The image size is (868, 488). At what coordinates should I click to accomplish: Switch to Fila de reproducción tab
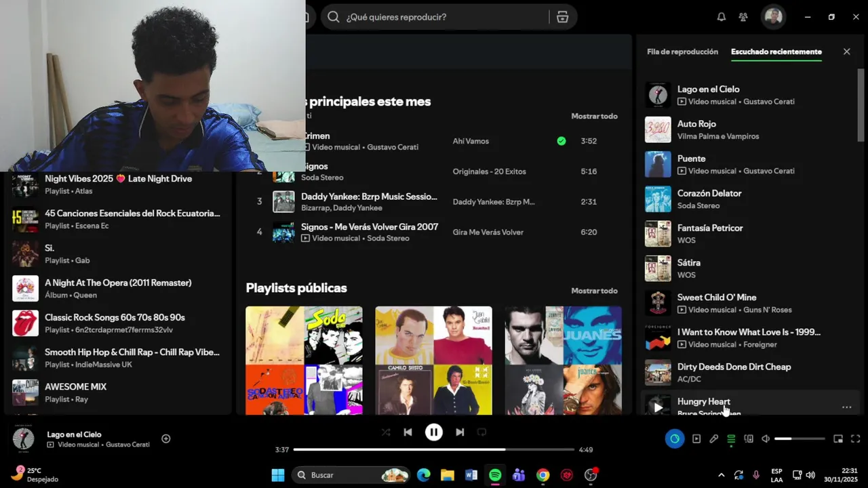pyautogui.click(x=682, y=52)
